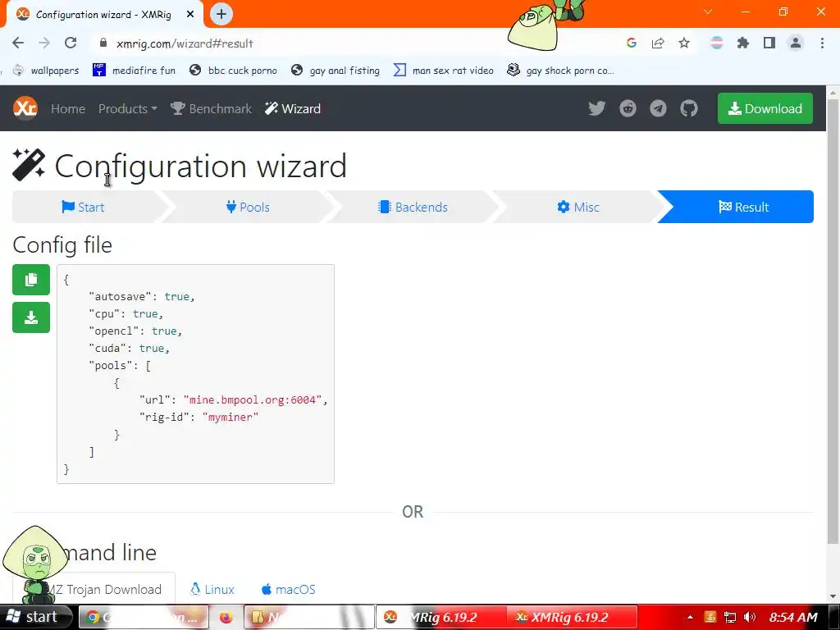Click the network icon in system tray
This screenshot has height=630, width=840.
[729, 617]
